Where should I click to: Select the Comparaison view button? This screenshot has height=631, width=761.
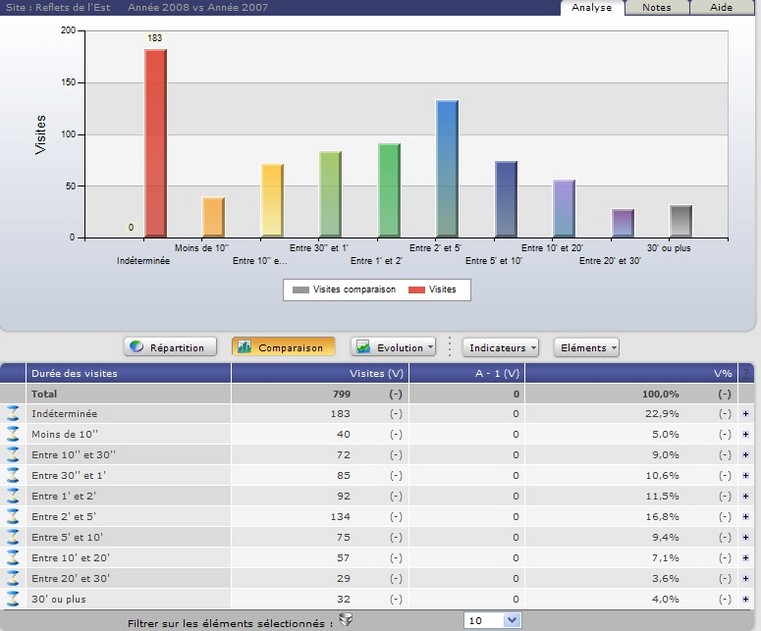point(282,348)
